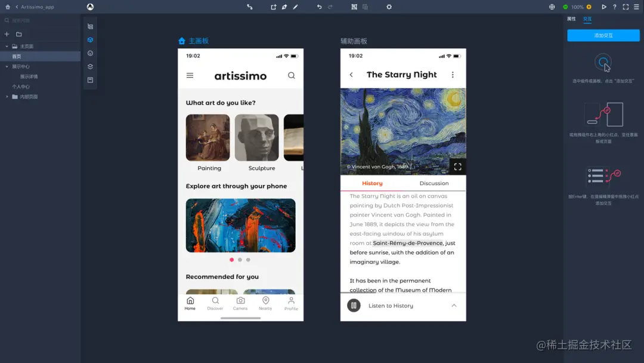The width and height of the screenshot is (644, 363).
Task: Open the Home tab in bottom bar
Action: click(190, 303)
